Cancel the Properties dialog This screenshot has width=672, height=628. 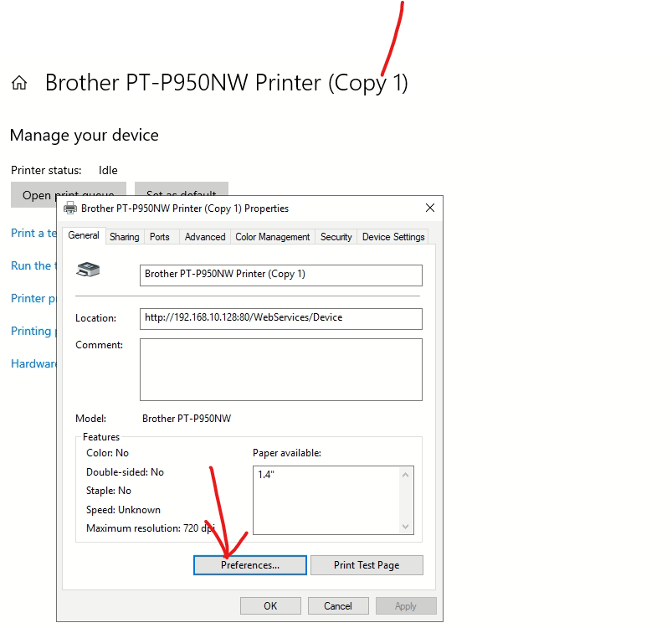coord(338,605)
